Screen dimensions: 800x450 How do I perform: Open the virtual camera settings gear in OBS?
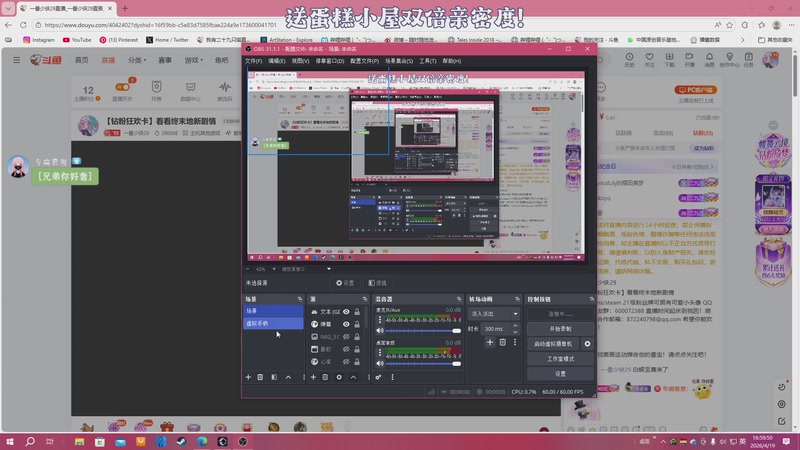[587, 344]
